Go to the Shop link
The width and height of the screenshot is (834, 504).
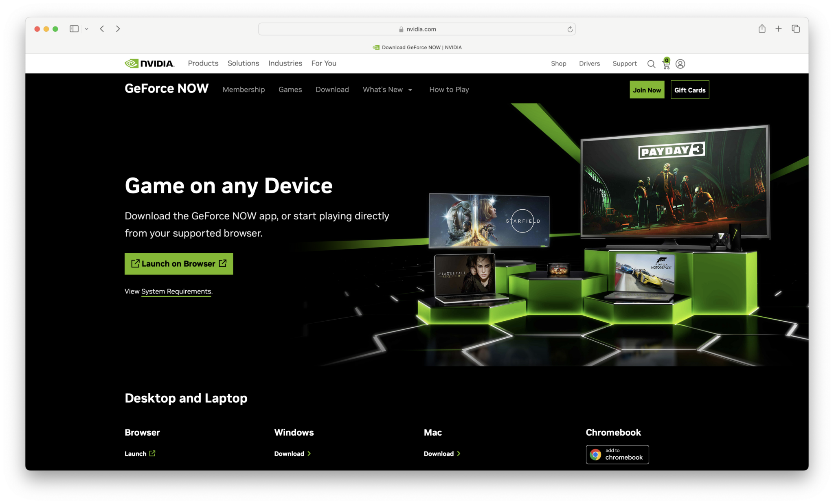tap(558, 64)
